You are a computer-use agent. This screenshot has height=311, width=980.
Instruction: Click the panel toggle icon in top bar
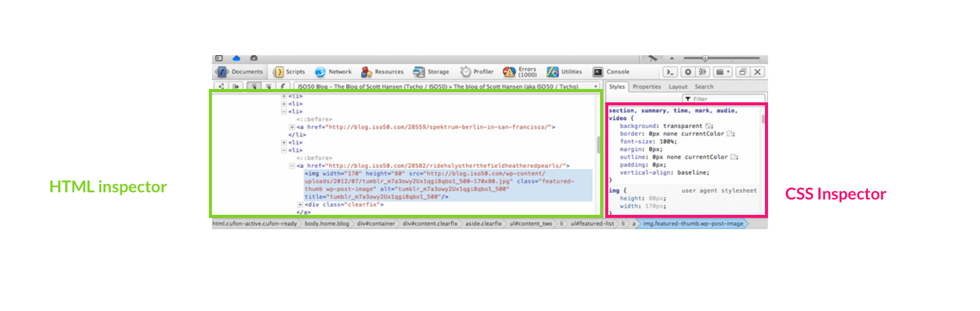pos(219,58)
